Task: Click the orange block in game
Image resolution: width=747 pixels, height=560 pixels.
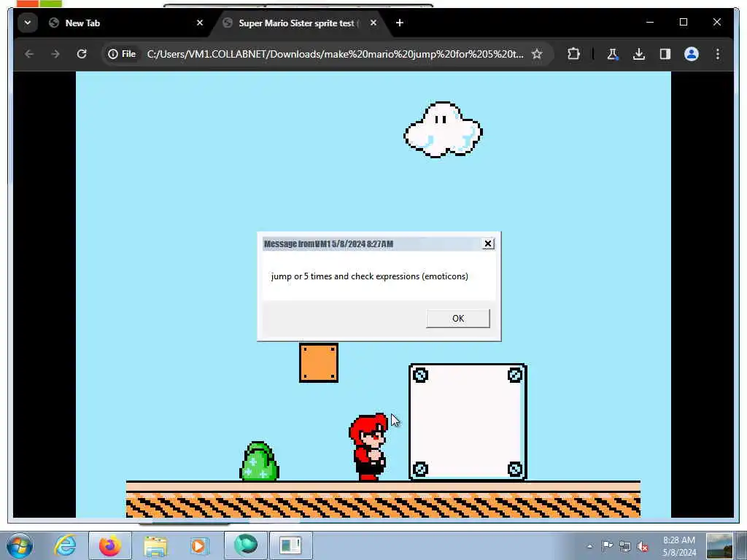Action: tap(319, 363)
